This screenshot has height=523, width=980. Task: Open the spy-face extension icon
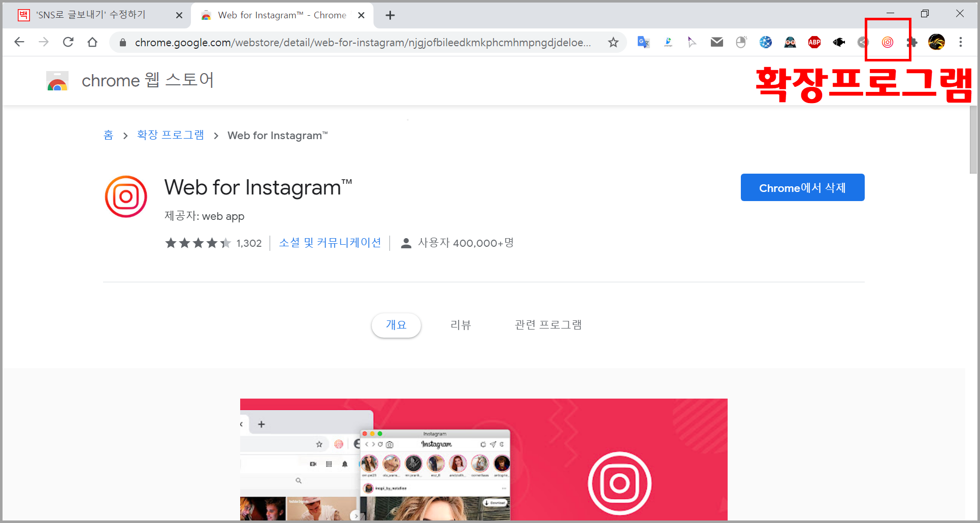coord(790,42)
